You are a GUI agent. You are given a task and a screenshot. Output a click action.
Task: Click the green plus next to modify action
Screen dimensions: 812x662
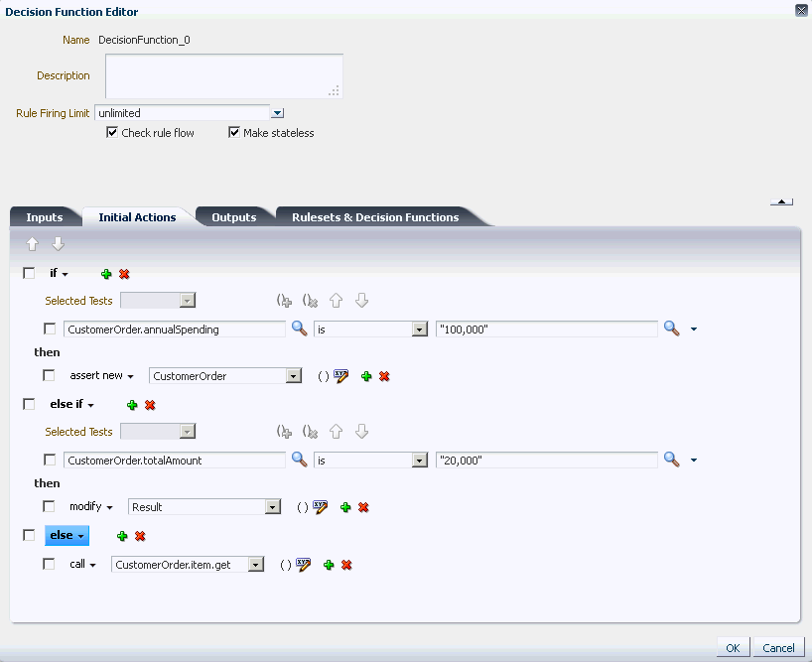344,506
